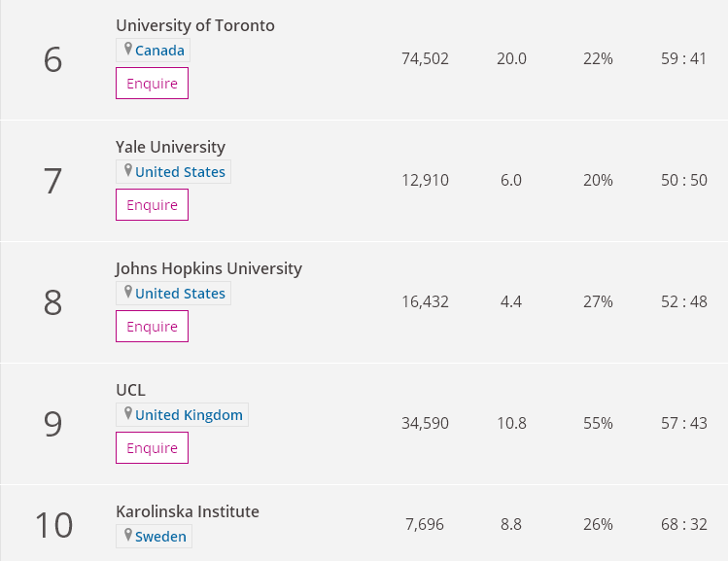Click the location pin beside United Kingdom
Viewport: 728px width, 561px height.
[x=127, y=414]
